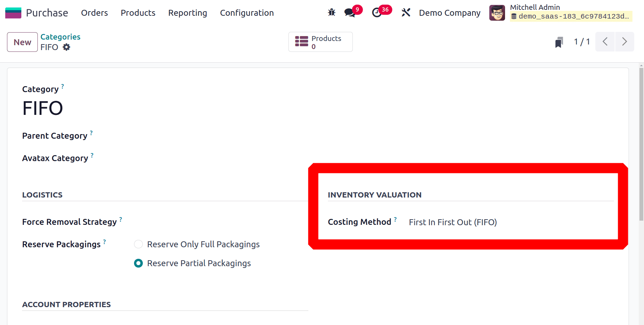Go to the previous record arrow

(x=605, y=42)
